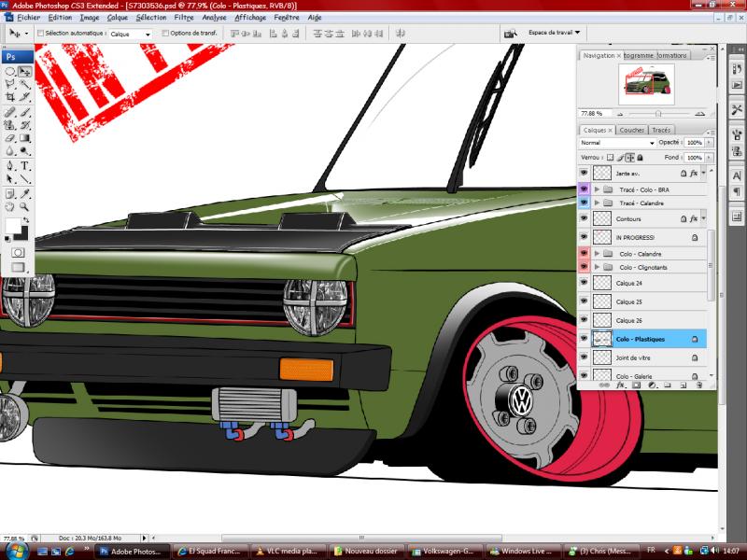Select the Brush tool
This screenshot has width=747, height=560.
point(24,112)
